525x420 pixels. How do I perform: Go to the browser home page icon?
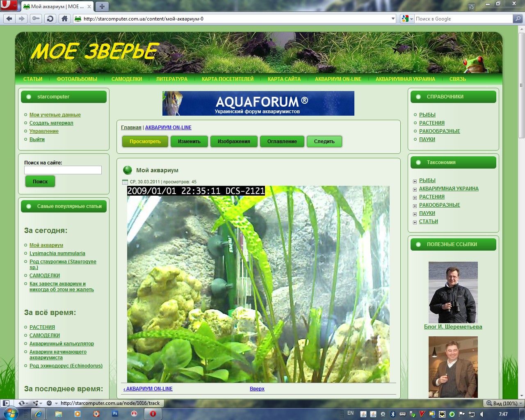[x=64, y=18]
